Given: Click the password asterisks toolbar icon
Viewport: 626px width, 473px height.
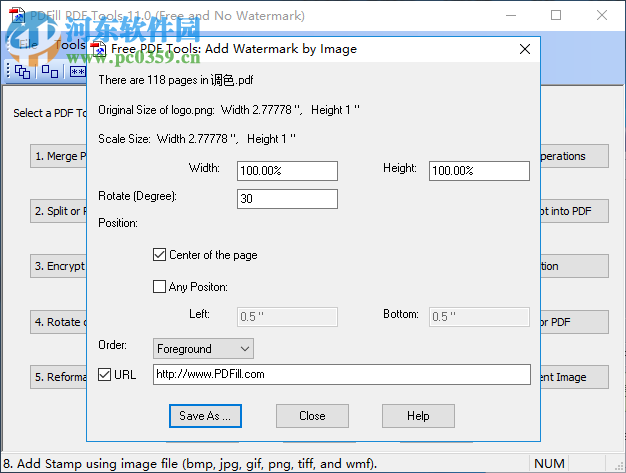Looking at the screenshot, I should (77, 72).
